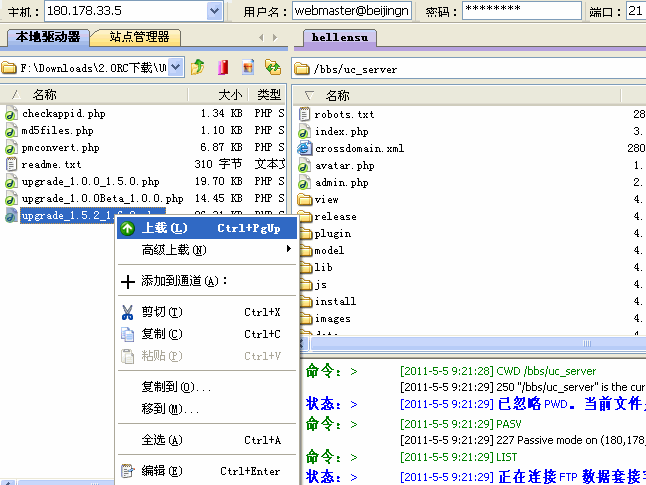Select upgrade_1.0.0Beta_1.0.0.php in local list

tap(103, 199)
